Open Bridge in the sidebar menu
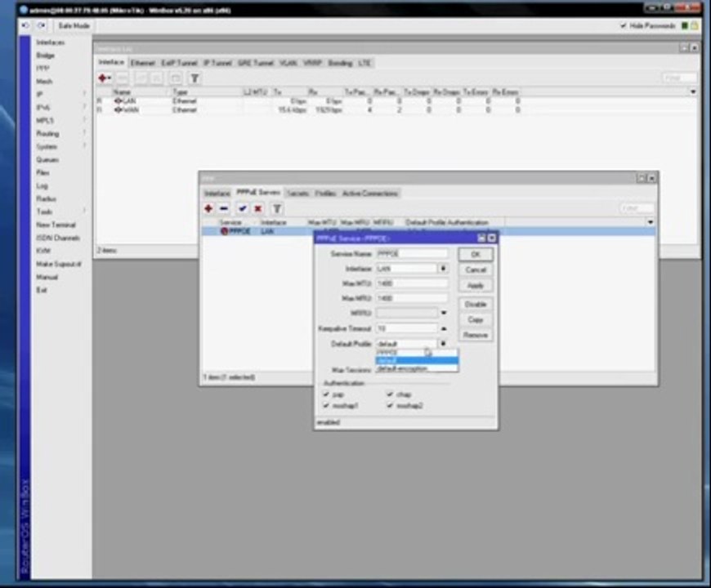The image size is (711, 588). [45, 56]
